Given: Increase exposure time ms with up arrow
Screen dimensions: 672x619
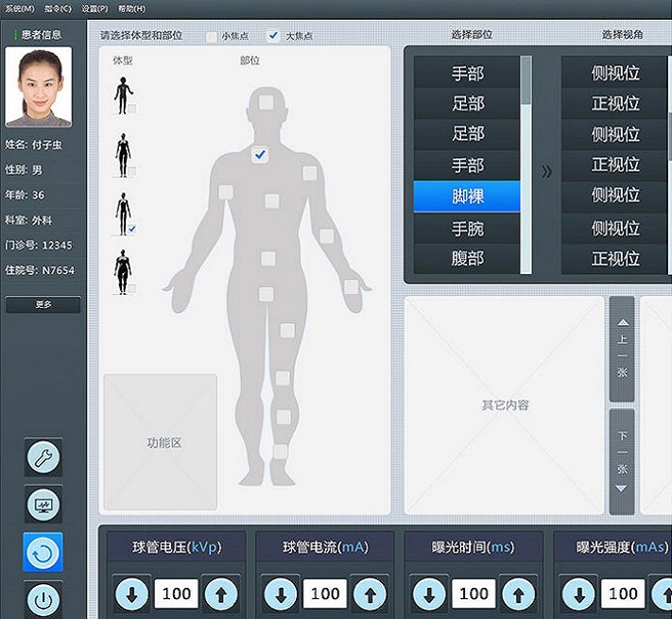Looking at the screenshot, I should [519, 593].
